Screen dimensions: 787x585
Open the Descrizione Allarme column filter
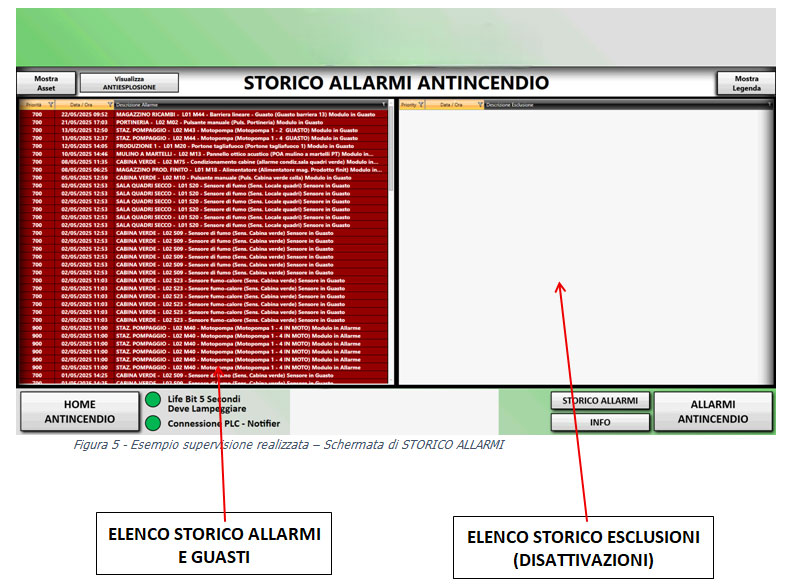384,105
